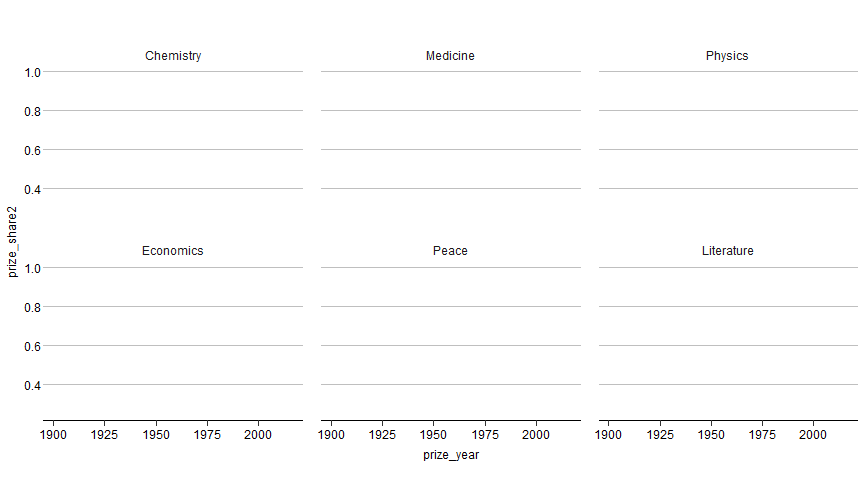Viewport: 864px width, 504px height.
Task: Click the 1900 tick under the Economics panel
Action: [x=54, y=436]
